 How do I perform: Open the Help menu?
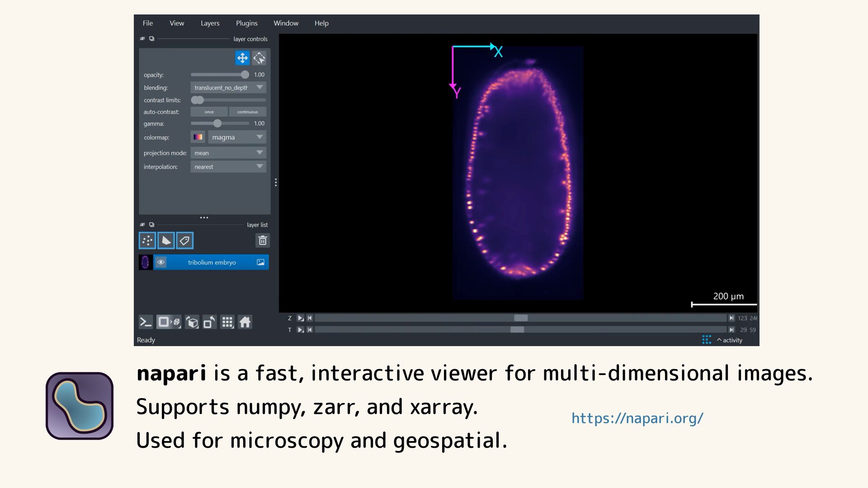coord(321,23)
